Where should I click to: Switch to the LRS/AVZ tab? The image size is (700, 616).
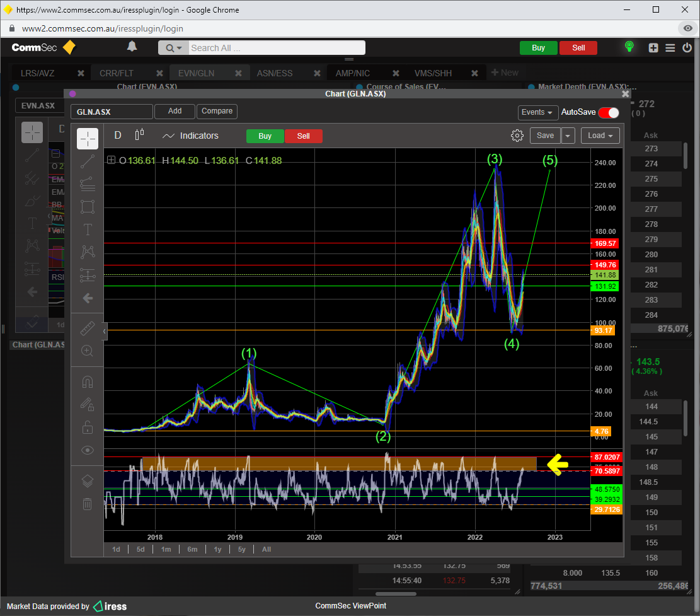coord(38,73)
